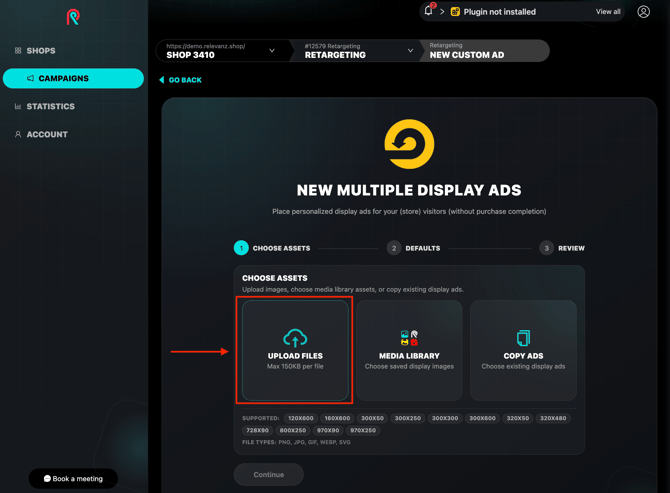670x493 pixels.
Task: Pick the Copy Ads documents icon
Action: coord(523,337)
